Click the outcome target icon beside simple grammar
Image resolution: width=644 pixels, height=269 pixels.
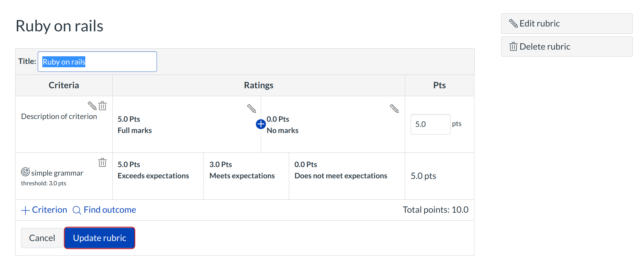[25, 172]
